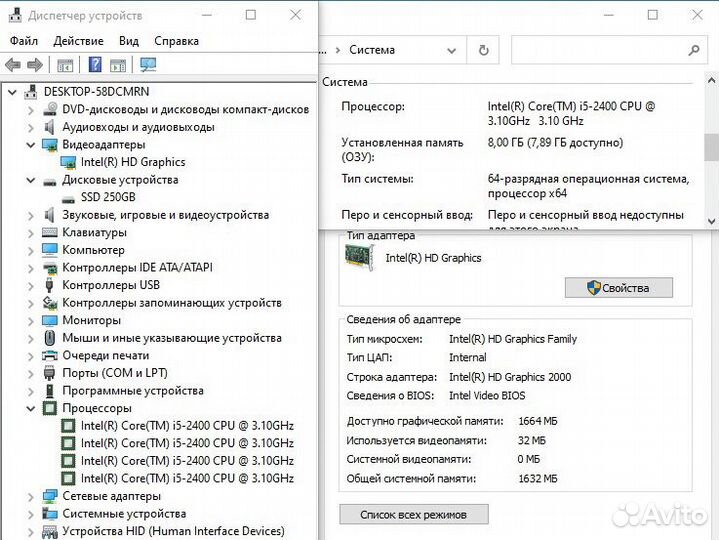Click the 'Intel(R) HD Graphics 2000' adapter string value
This screenshot has height=540, width=719.
pos(510,377)
